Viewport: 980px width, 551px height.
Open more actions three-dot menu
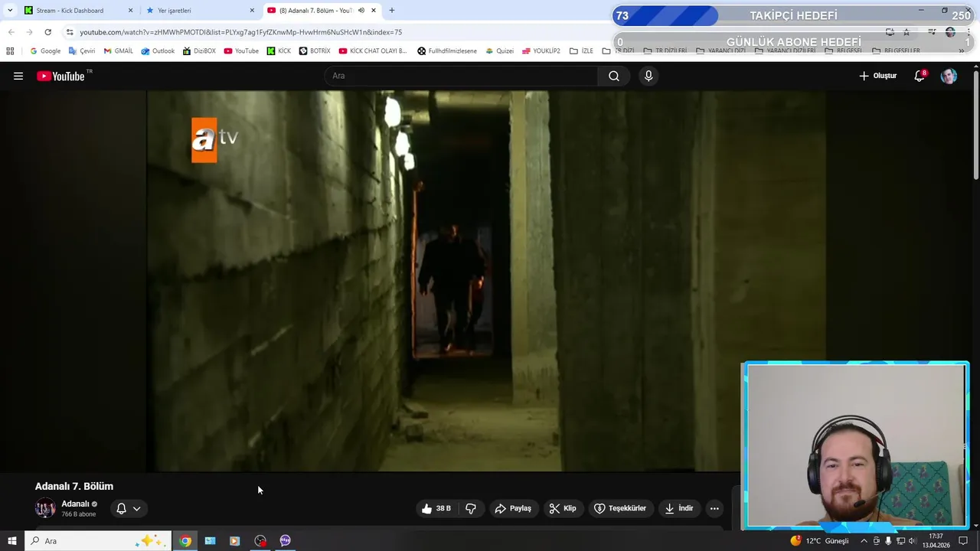[x=714, y=508]
